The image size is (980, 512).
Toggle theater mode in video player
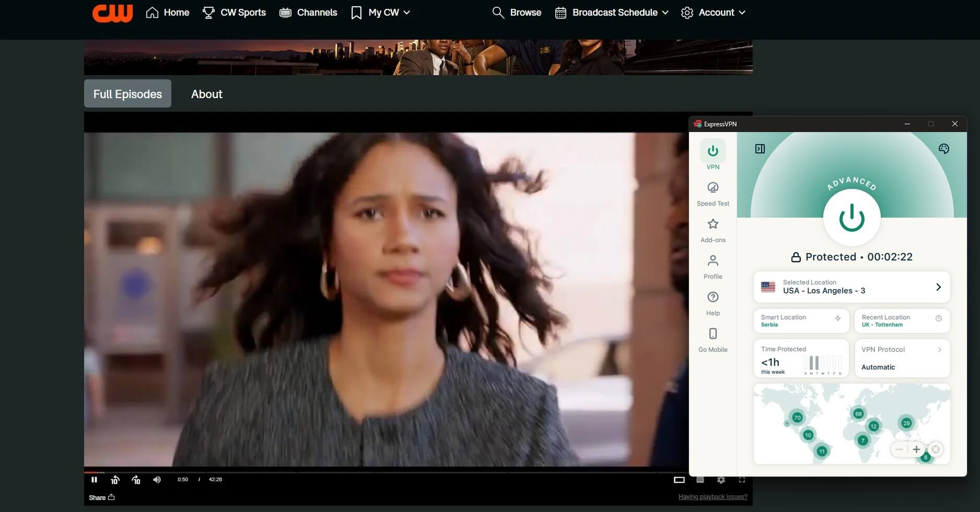pos(679,480)
